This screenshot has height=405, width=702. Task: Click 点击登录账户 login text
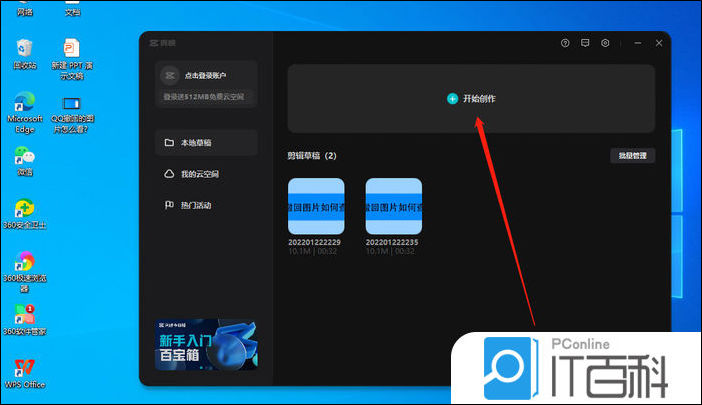click(x=205, y=76)
